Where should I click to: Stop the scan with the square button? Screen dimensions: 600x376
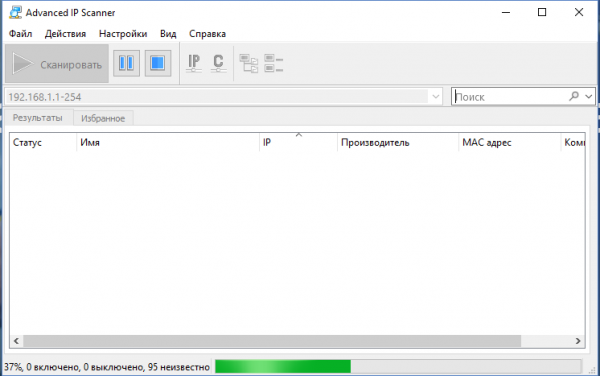point(158,63)
